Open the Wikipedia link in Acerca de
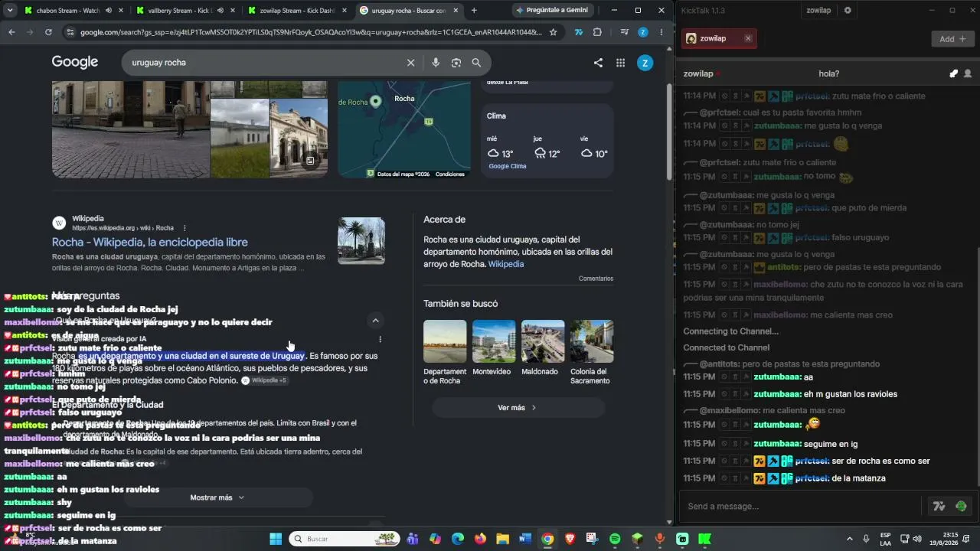 [x=506, y=264]
